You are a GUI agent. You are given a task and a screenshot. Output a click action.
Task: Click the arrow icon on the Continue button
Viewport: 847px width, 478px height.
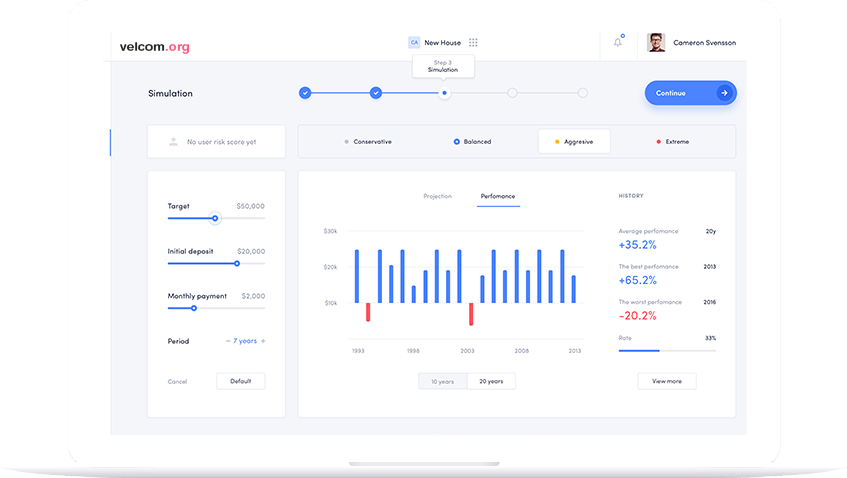724,93
